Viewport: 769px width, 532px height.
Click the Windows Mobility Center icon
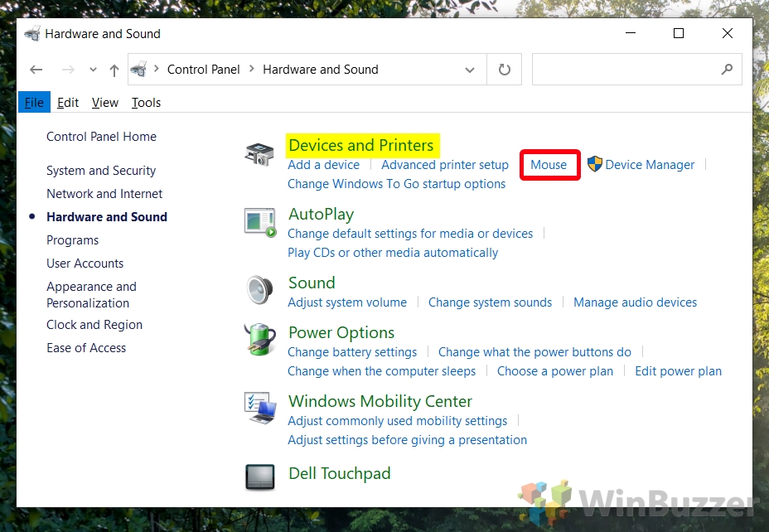[x=260, y=408]
